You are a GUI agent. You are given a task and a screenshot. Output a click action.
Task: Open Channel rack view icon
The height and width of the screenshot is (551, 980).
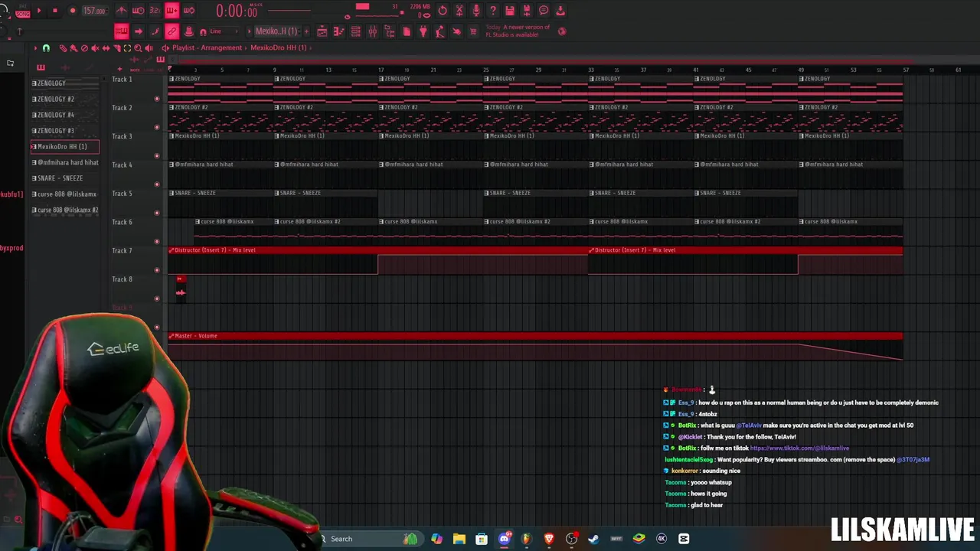click(x=356, y=31)
